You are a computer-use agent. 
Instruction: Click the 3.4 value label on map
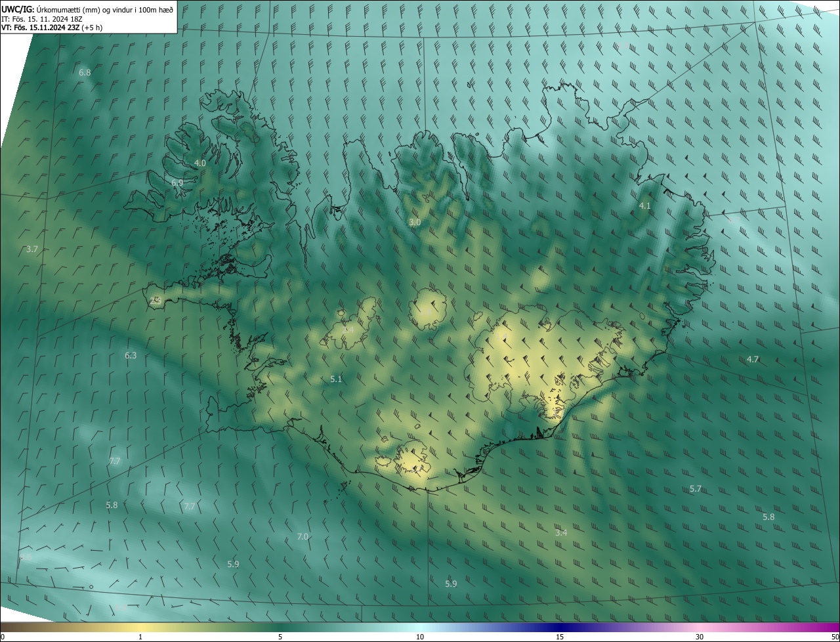pos(561,532)
